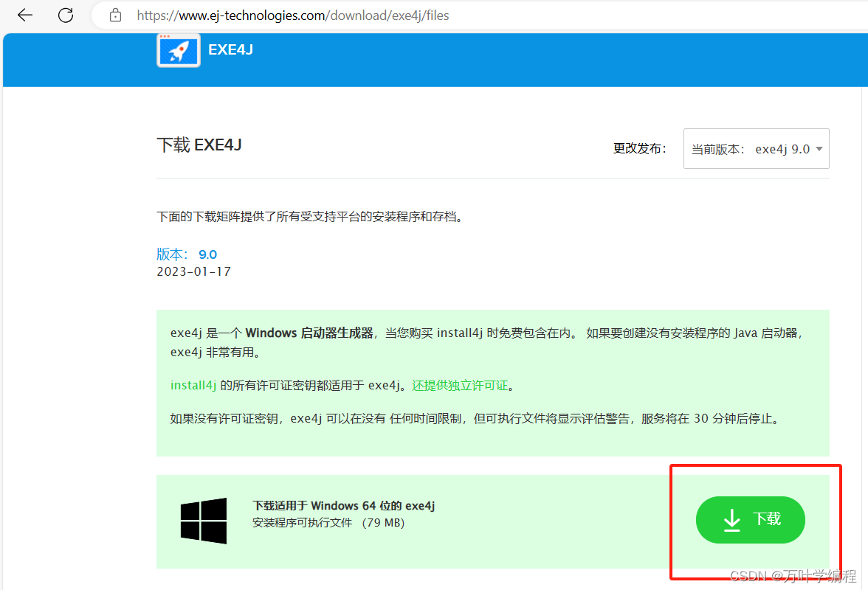Screen dimensions: 868x590
Task: Open the green install4j link
Action: click(x=193, y=386)
